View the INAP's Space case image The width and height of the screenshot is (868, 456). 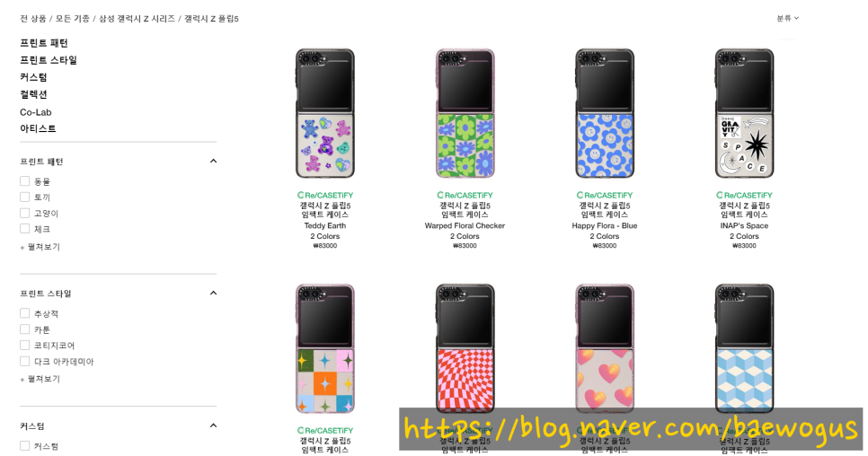coord(744,113)
